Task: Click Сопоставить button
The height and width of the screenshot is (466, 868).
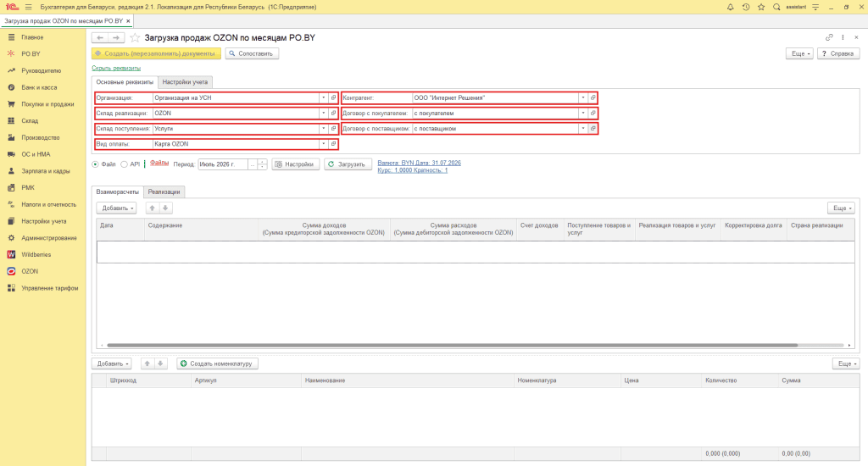Action: click(x=252, y=53)
